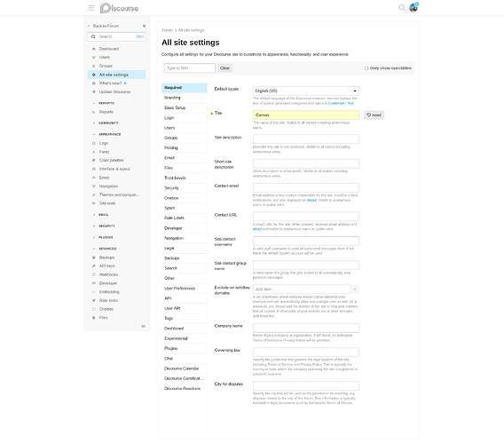The image size is (504, 444).
Task: Click the Users icon in sidebar
Action: pyautogui.click(x=94, y=57)
